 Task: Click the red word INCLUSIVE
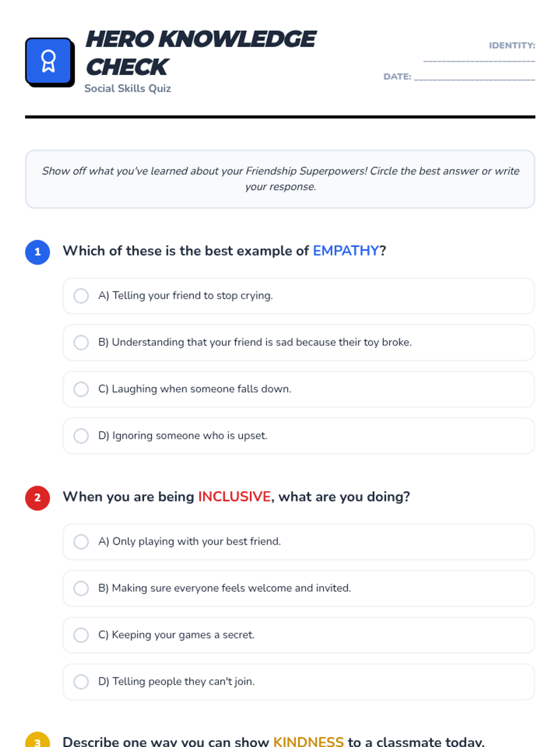(234, 496)
